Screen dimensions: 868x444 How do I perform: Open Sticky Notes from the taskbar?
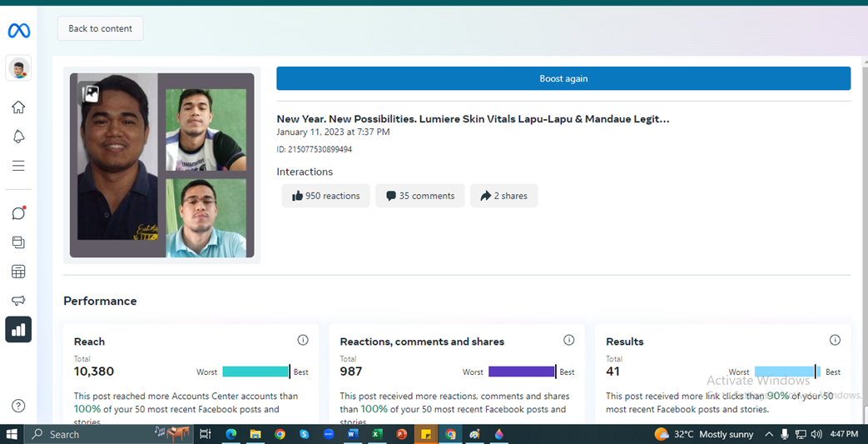point(426,434)
